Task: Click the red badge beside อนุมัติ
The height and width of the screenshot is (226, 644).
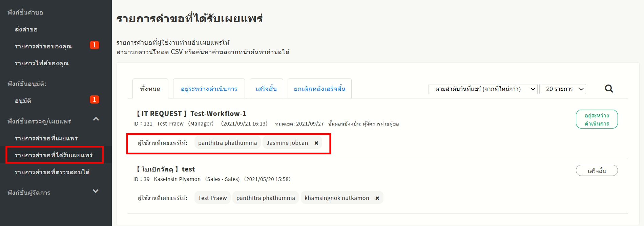Action: 94,99
